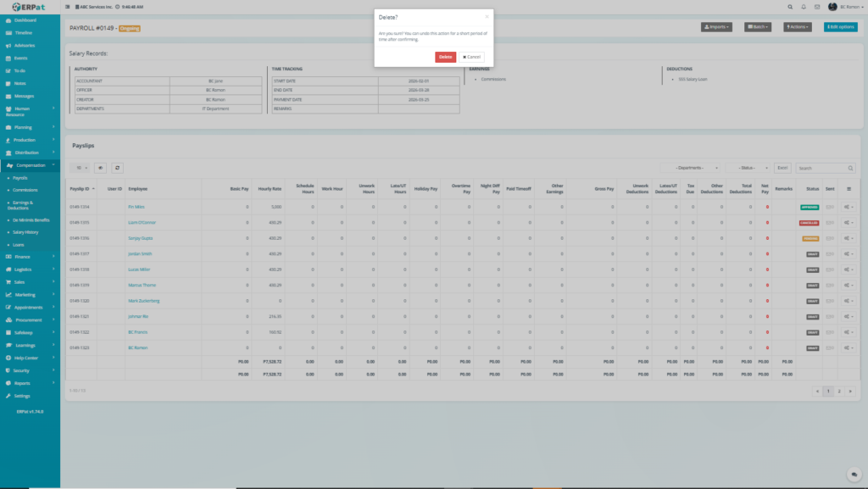This screenshot has height=489, width=868.
Task: Expand the Imports dropdown button
Action: 716,27
